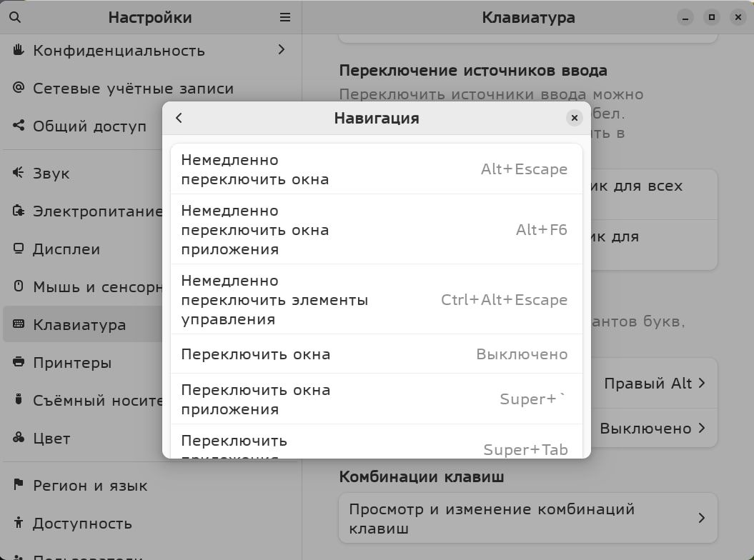The image size is (754, 560).
Task: Open the Правый Alt key option
Action: 654,384
